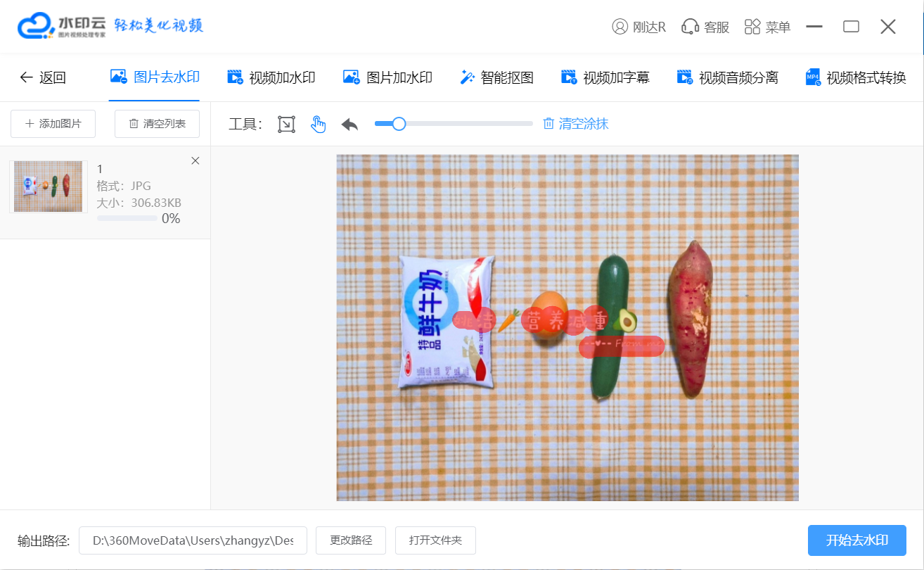Go back with 返回 arrow
This screenshot has height=570, width=924.
tap(43, 77)
